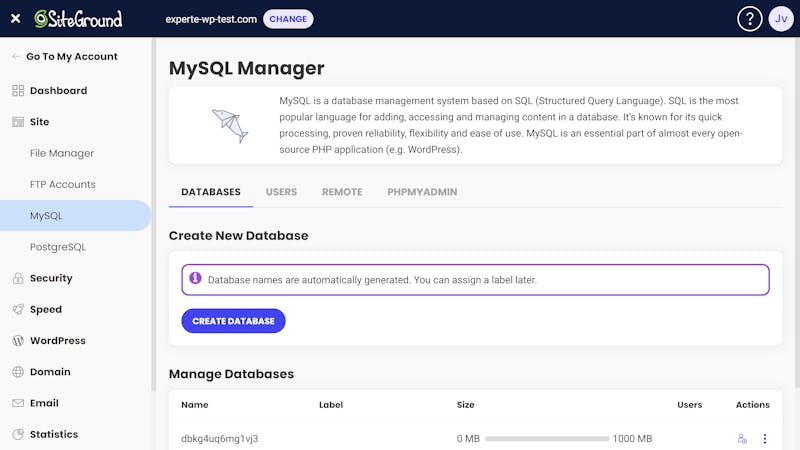
Task: Click the Manage Databases heading
Action: [231, 374]
